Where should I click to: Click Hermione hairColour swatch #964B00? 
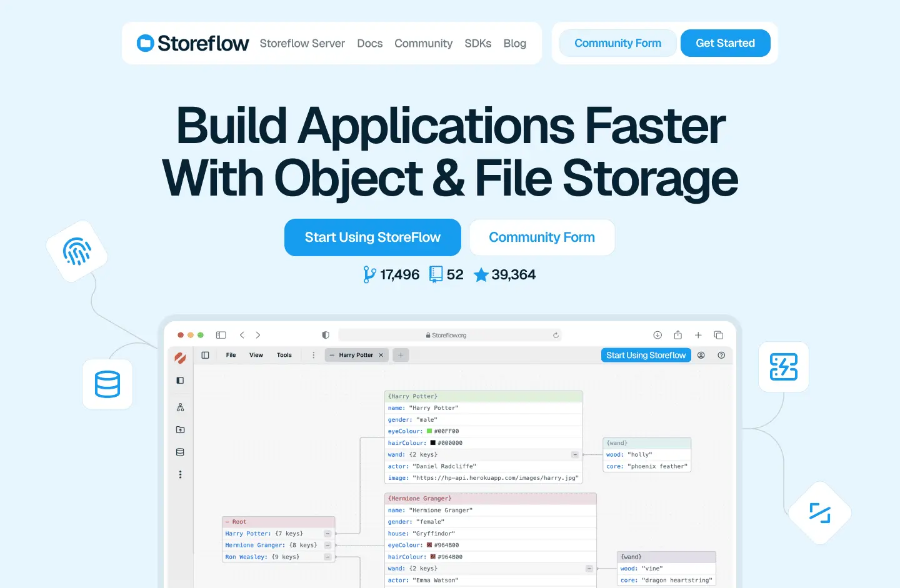pyautogui.click(x=432, y=557)
